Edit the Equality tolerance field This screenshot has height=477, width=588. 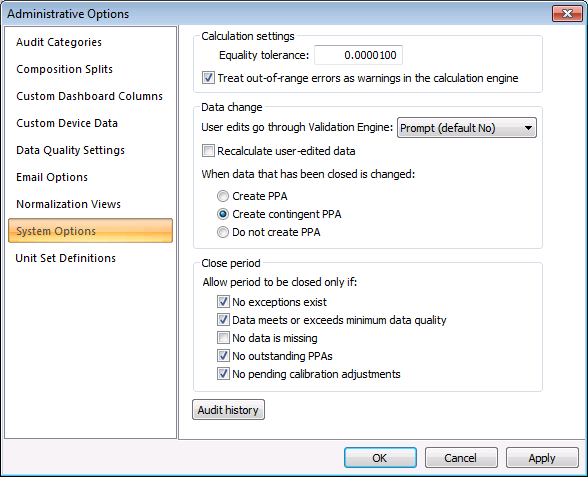pos(358,55)
